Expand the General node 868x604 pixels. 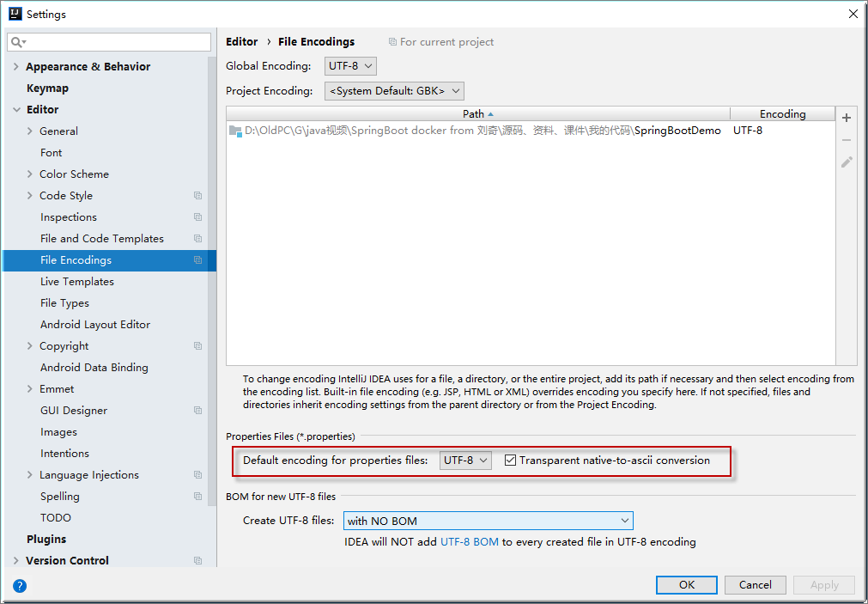(30, 131)
